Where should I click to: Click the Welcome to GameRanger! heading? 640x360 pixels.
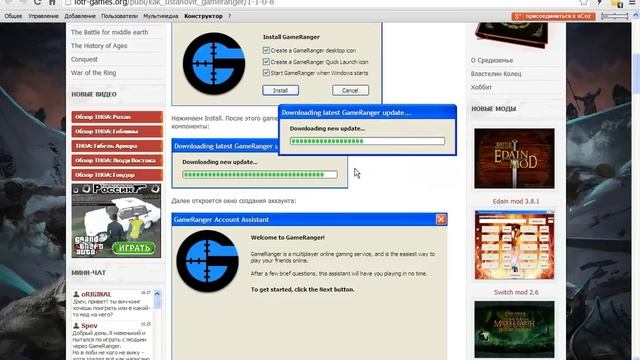(288, 238)
